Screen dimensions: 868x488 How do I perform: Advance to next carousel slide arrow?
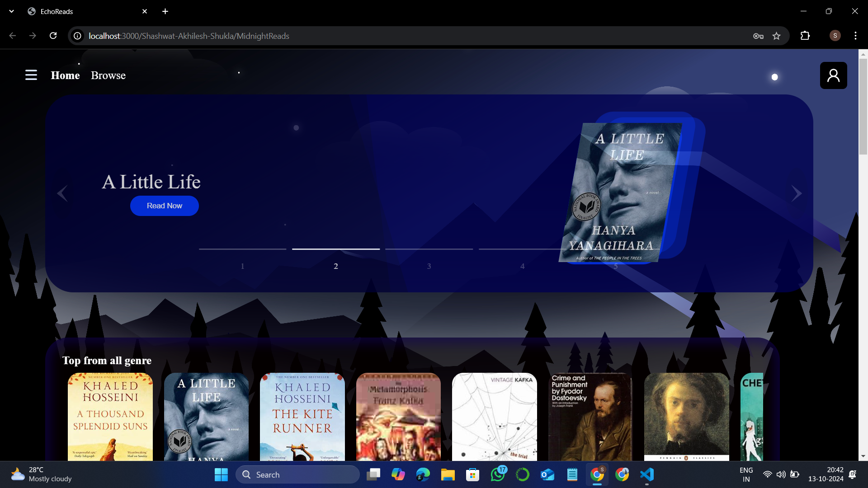796,193
